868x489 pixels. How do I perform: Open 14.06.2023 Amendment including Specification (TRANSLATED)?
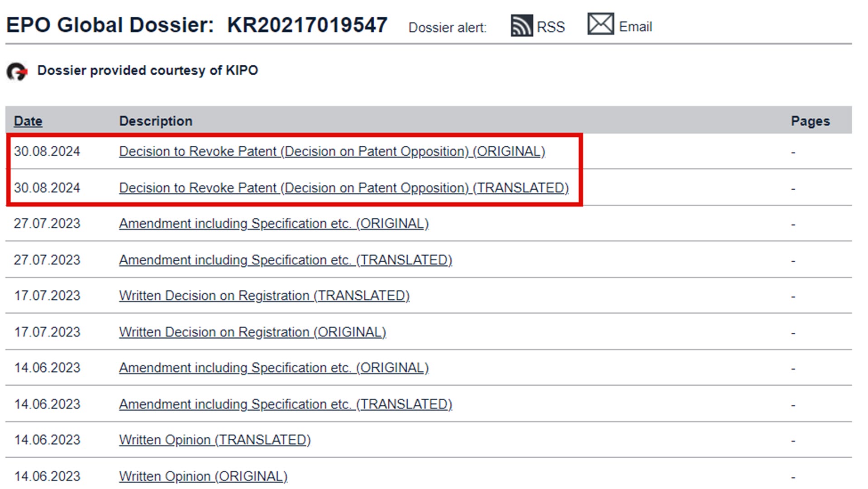[x=286, y=404]
